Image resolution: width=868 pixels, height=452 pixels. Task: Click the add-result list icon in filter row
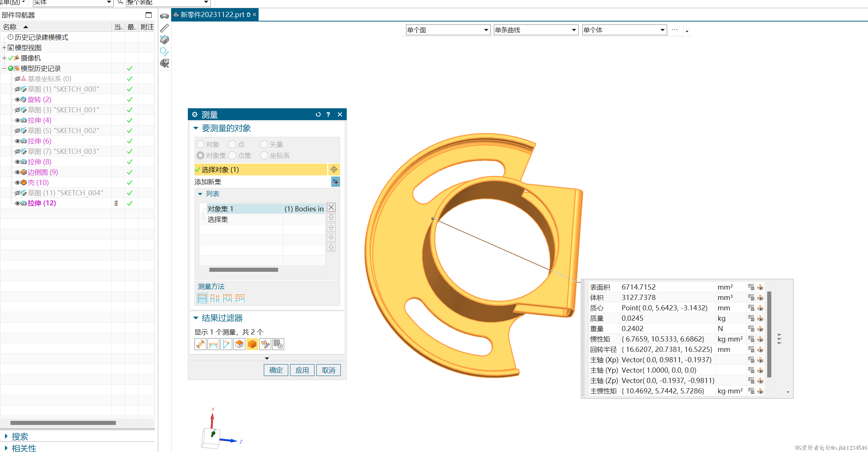pos(278,344)
